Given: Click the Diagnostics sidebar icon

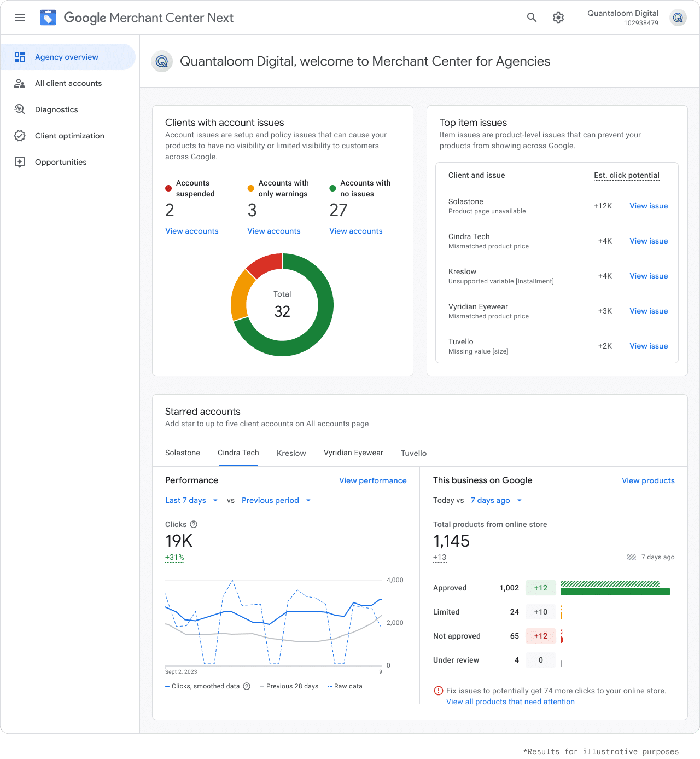Looking at the screenshot, I should 20,109.
